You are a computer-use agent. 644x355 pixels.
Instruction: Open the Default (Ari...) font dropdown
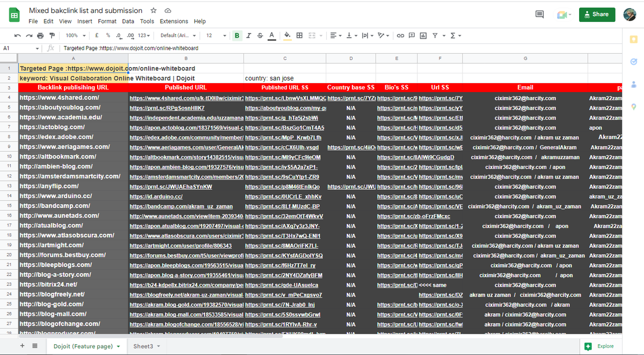[x=178, y=35]
